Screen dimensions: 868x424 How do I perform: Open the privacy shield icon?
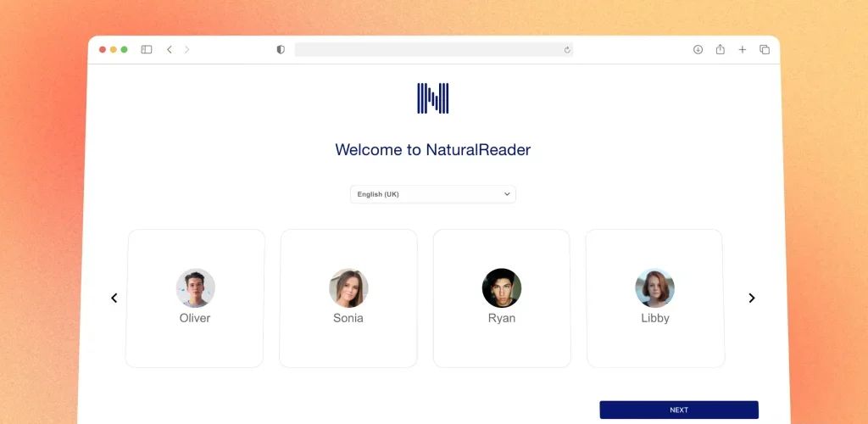click(x=281, y=50)
